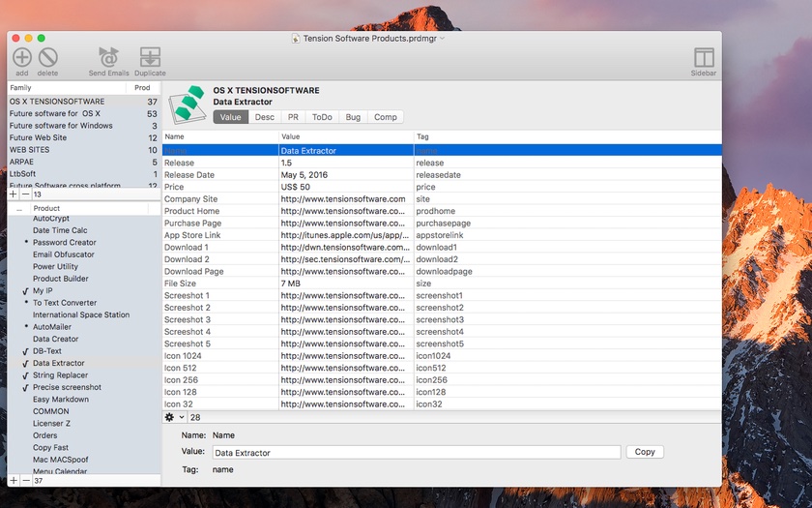Click the Send Emails toolbar icon

coord(108,57)
